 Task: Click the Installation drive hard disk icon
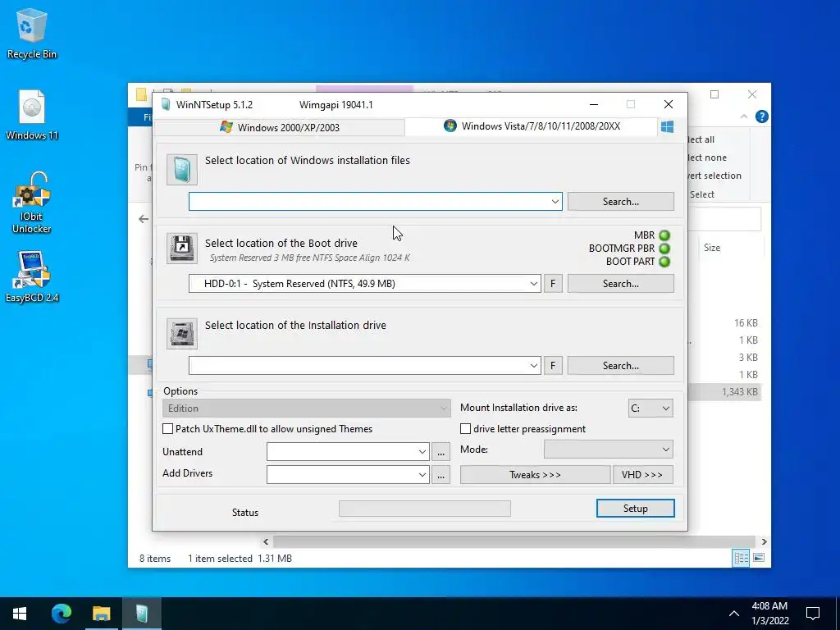(181, 334)
